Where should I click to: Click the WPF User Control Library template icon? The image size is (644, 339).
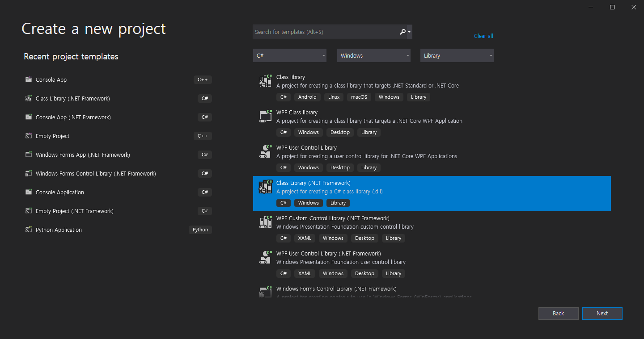click(x=266, y=151)
